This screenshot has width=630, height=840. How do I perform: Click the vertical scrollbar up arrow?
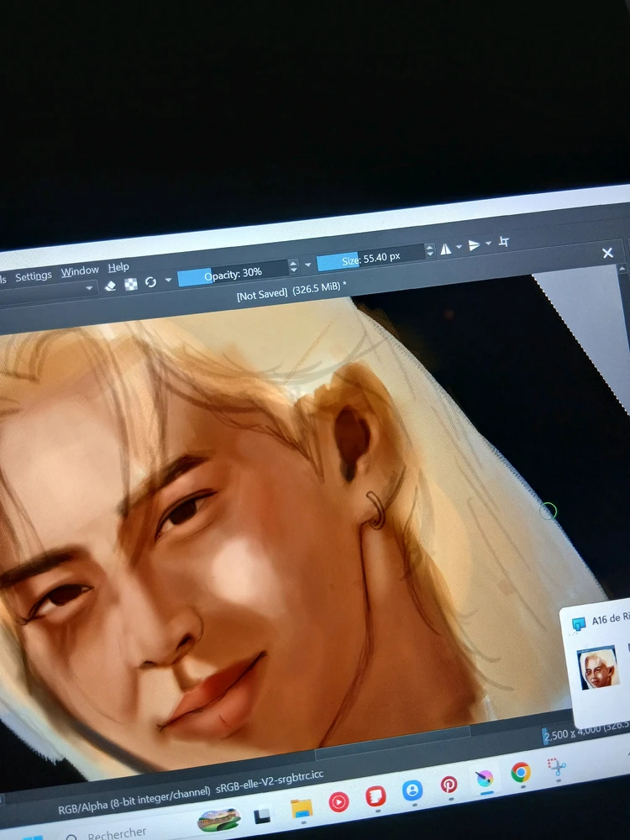click(x=622, y=268)
